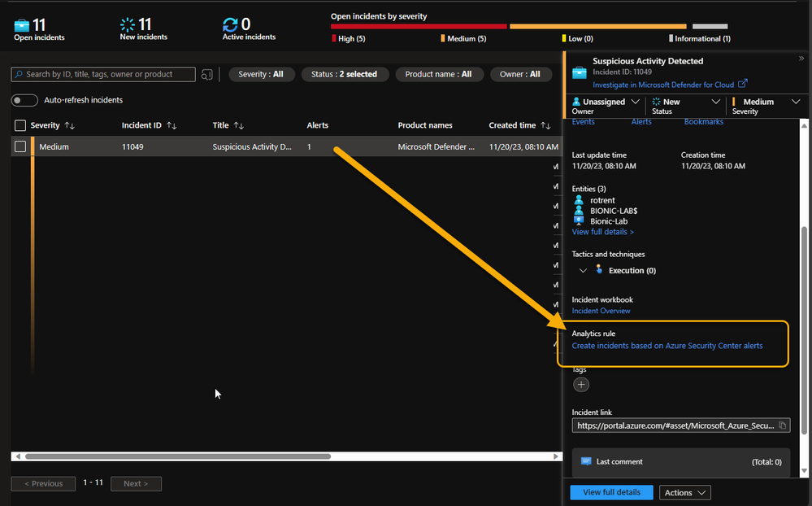Image resolution: width=812 pixels, height=506 pixels.
Task: Open external link icon for Defender for Cloud
Action: tap(743, 84)
